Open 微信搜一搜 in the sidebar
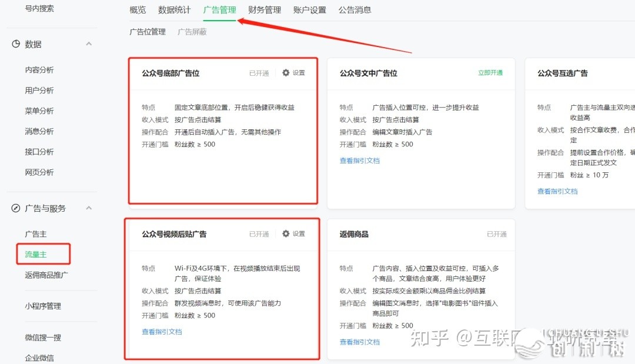The image size is (635, 364). 43,338
